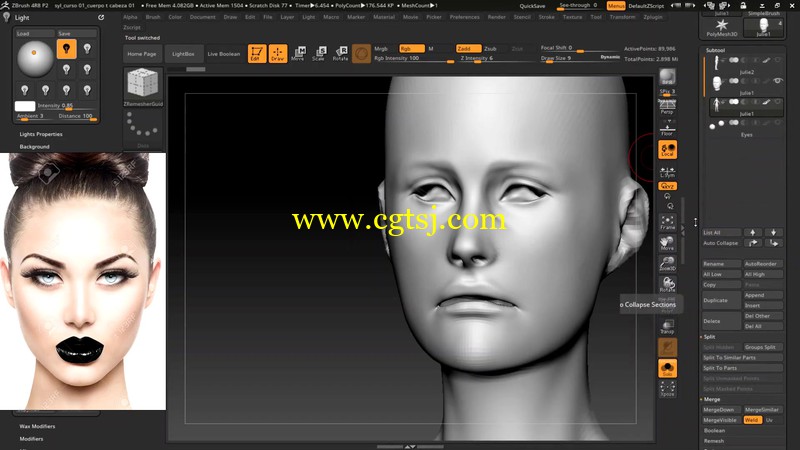Click the white light color swatch
This screenshot has height=450, width=800.
[x=25, y=106]
